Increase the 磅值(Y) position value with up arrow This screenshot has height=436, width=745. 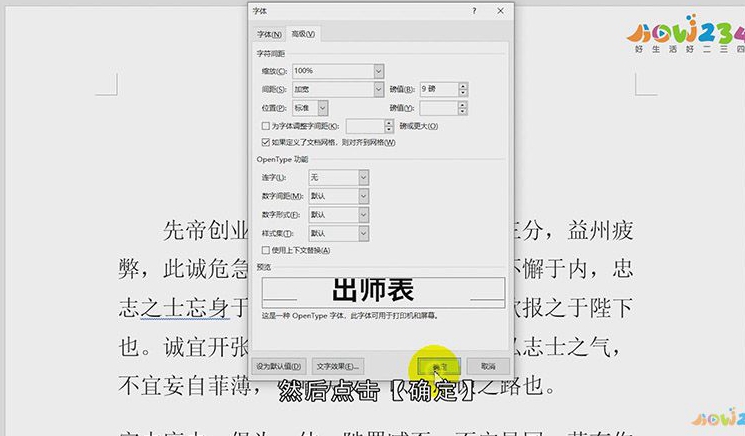tap(462, 105)
